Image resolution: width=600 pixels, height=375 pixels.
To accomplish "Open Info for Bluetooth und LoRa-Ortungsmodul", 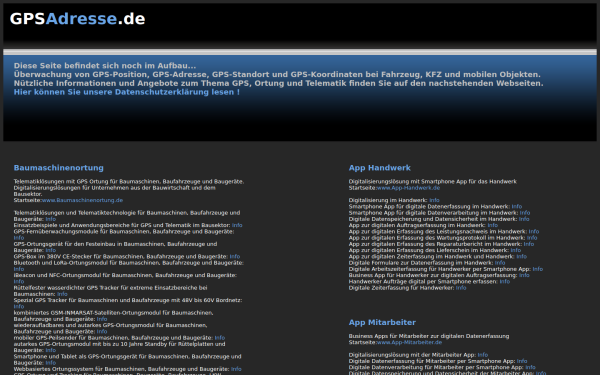I will pos(19,269).
